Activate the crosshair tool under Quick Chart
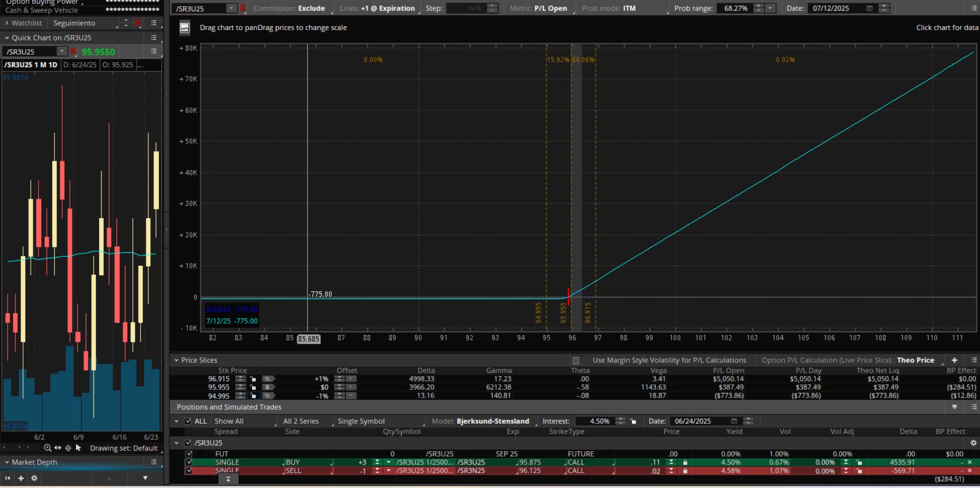980x488 pixels. click(68, 448)
